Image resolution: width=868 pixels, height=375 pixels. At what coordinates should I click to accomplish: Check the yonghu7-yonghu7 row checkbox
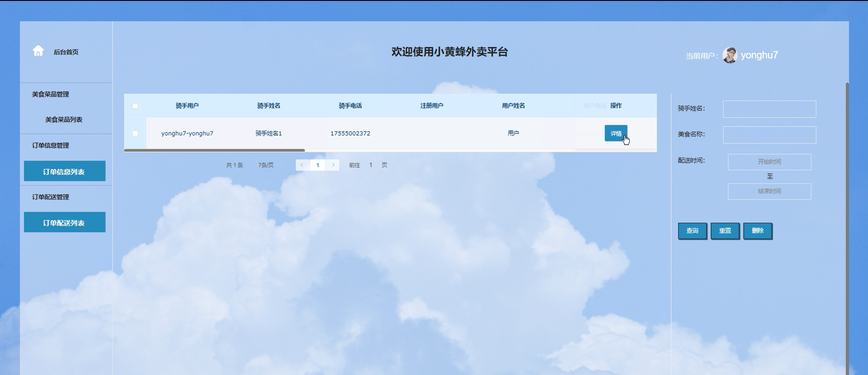[135, 133]
